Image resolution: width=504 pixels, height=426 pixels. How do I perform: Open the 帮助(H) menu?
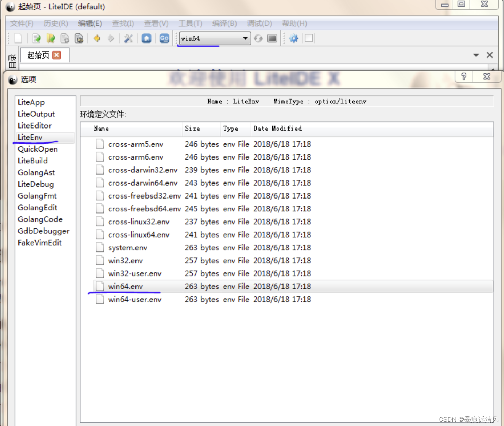point(295,23)
